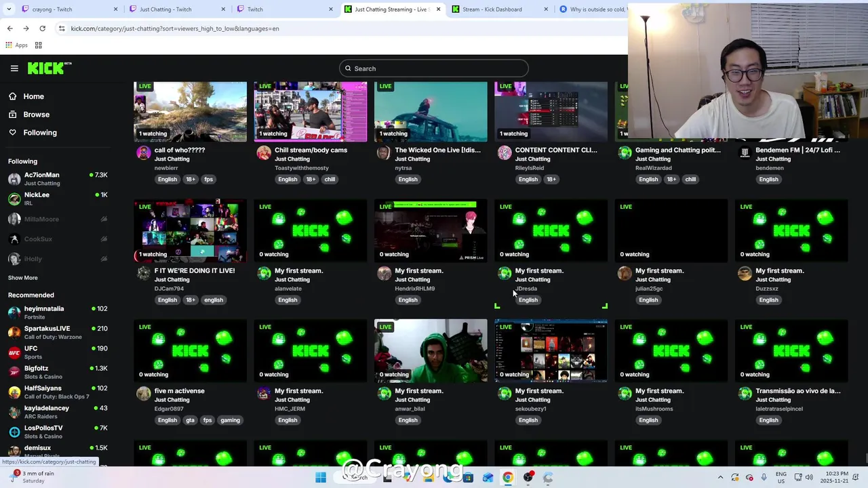Viewport: 868px width, 488px height.
Task: Open SpartakusLIVE recommended channel
Action: point(58,332)
